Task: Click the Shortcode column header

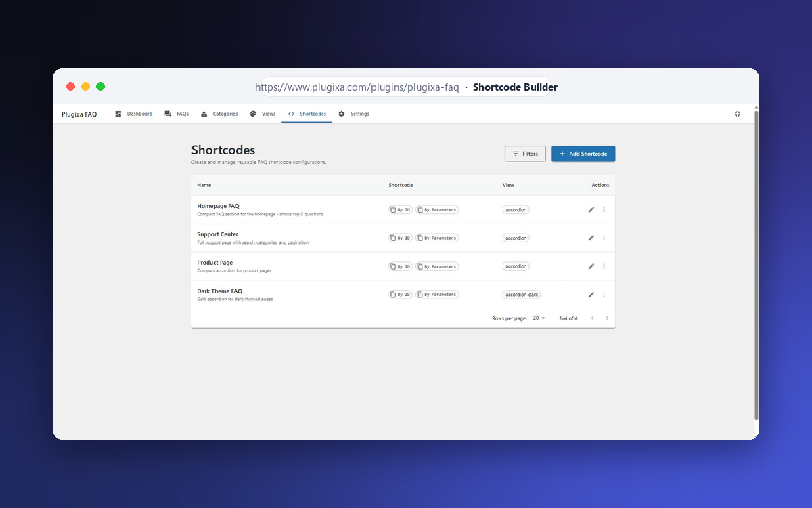Action: tap(401, 185)
